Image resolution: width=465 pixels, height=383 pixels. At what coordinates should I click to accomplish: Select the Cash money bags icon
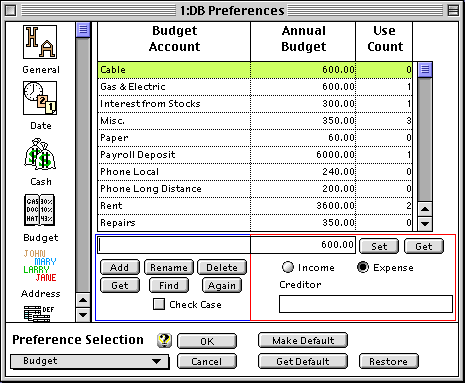[40, 154]
